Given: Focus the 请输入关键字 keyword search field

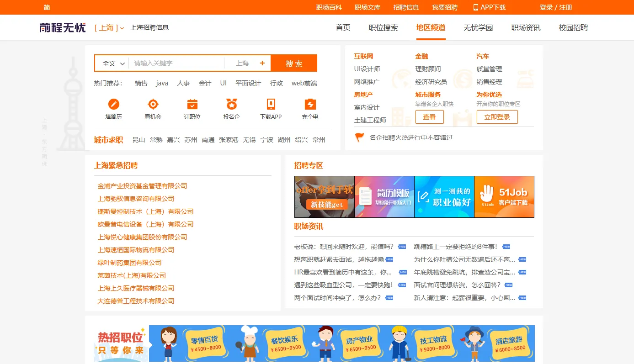Looking at the screenshot, I should pos(176,63).
